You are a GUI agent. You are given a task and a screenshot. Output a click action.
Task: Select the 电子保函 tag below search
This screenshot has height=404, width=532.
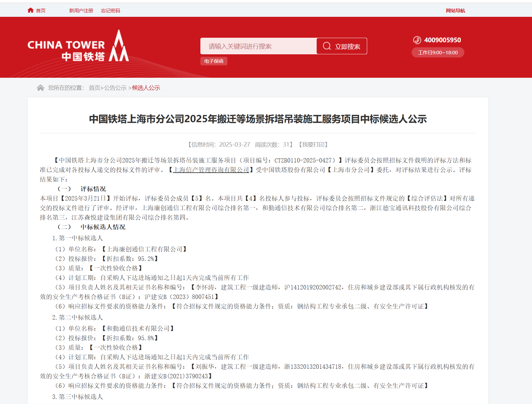(x=214, y=61)
